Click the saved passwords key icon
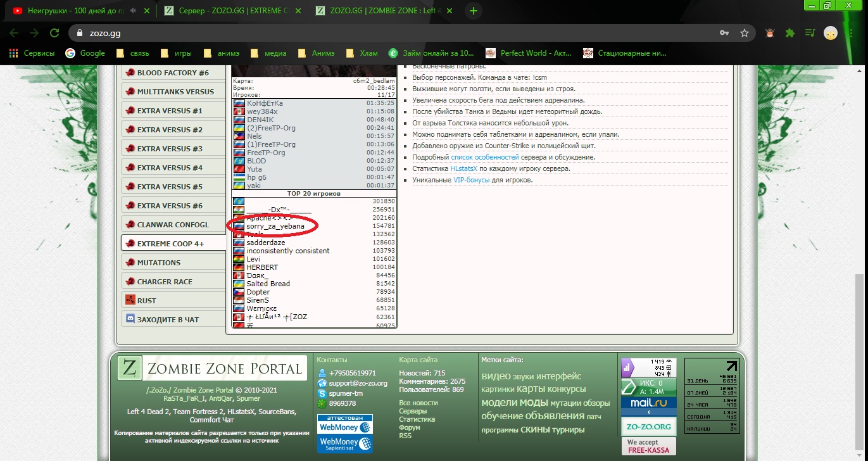868x461 pixels. click(724, 33)
